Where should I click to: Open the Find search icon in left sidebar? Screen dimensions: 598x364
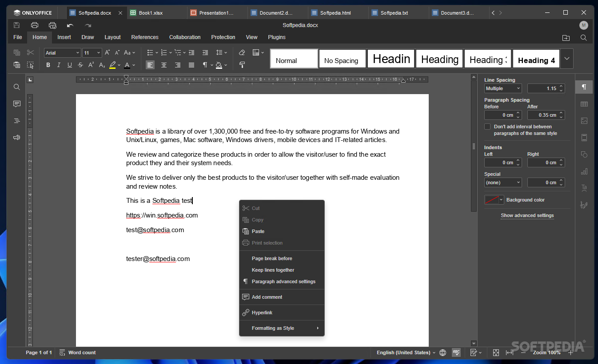click(x=17, y=87)
